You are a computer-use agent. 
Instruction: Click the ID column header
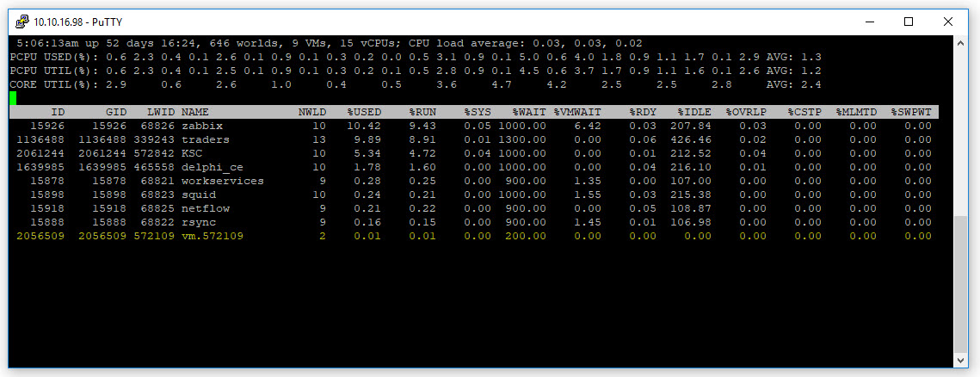click(x=58, y=112)
